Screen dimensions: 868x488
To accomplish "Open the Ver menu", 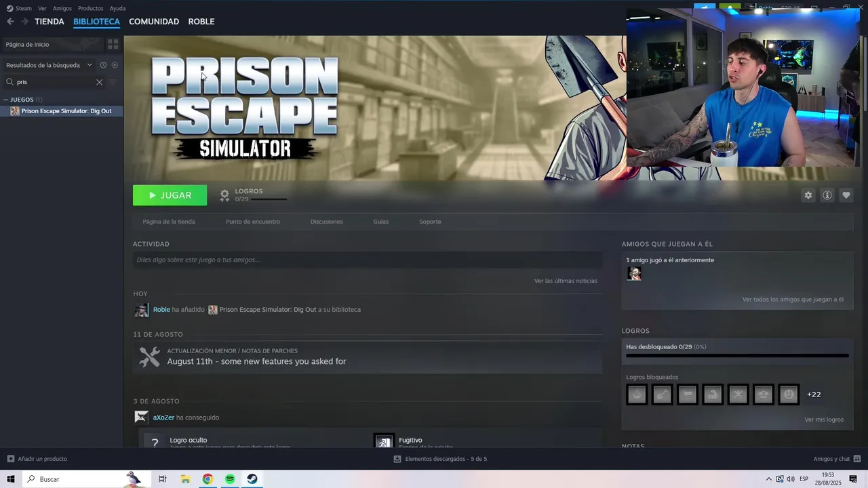I will pyautogui.click(x=42, y=8).
